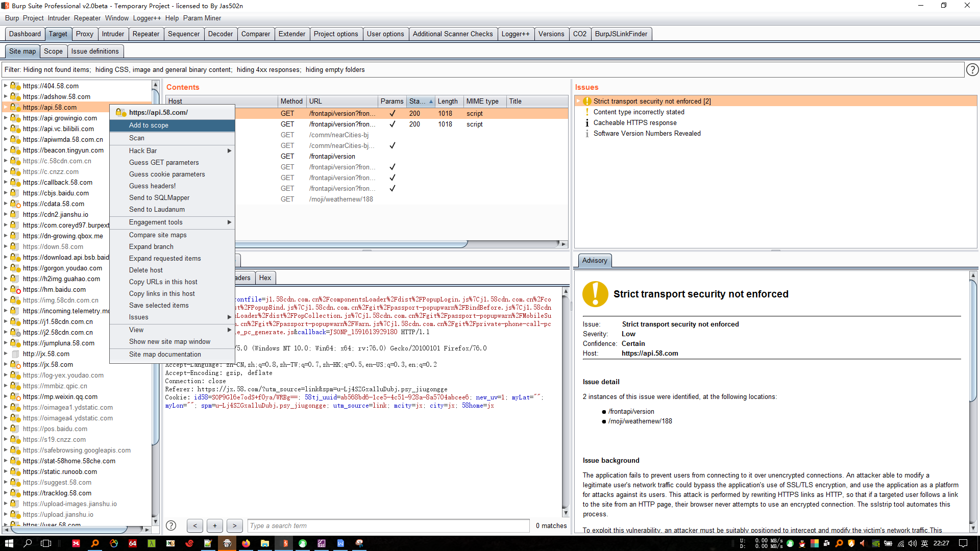Viewport: 980px width, 551px height.
Task: Click the search term input field
Action: coord(388,525)
